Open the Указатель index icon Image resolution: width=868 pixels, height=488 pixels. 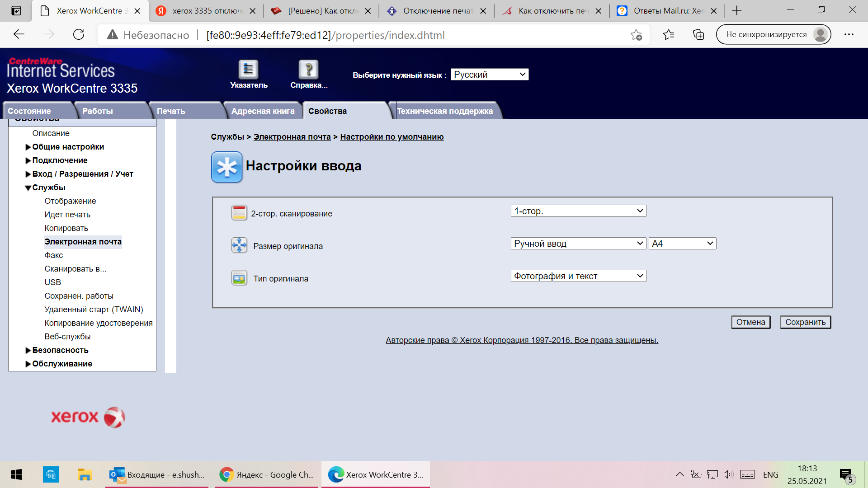[x=248, y=70]
